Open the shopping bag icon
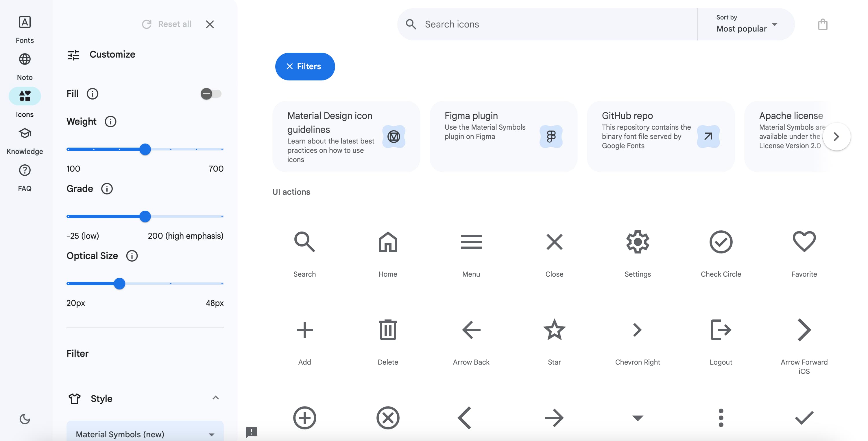This screenshot has width=868, height=441. click(822, 24)
